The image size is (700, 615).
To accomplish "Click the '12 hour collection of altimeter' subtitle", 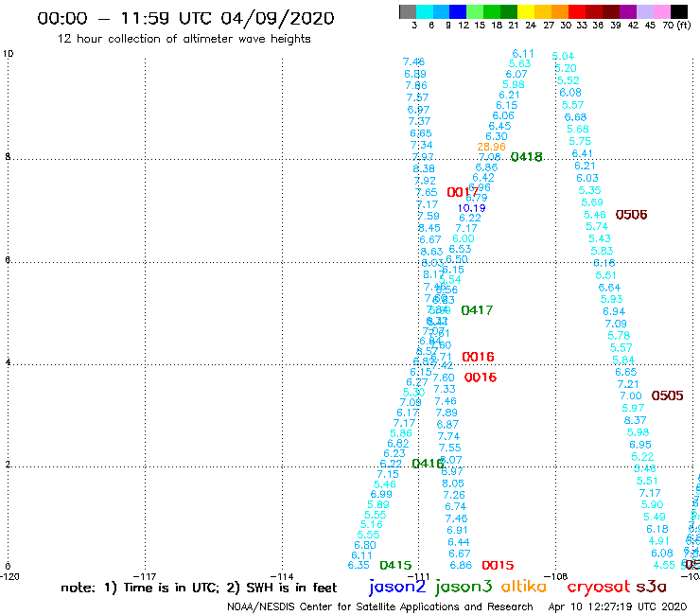I will [147, 39].
